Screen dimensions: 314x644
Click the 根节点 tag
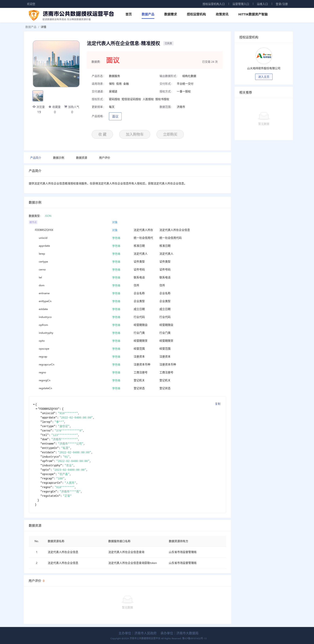click(x=33, y=222)
